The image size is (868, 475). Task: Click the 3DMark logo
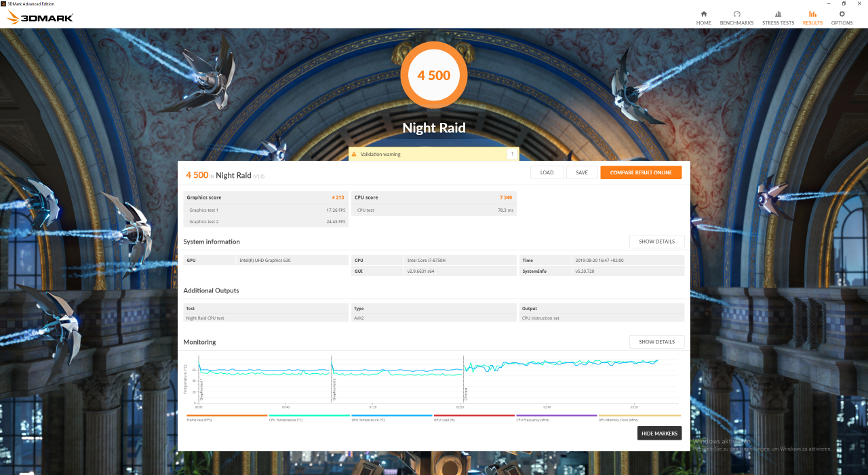(x=40, y=18)
